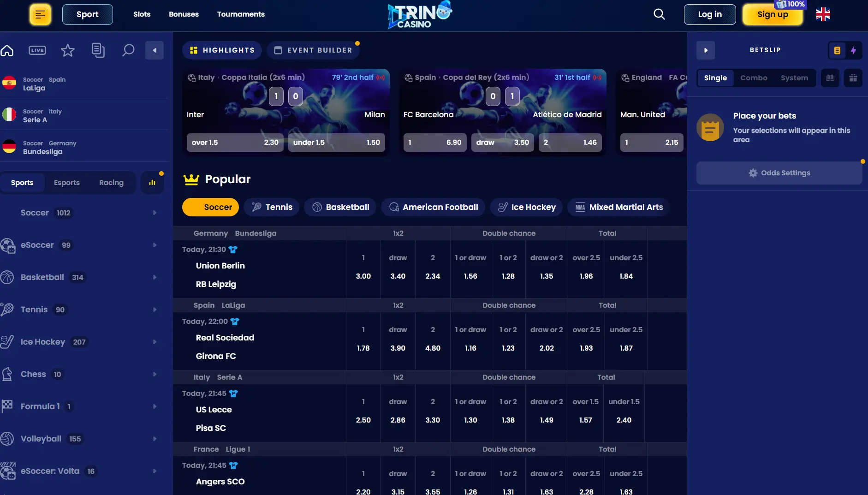Select the Esports tab
This screenshot has height=495, width=868.
[67, 183]
